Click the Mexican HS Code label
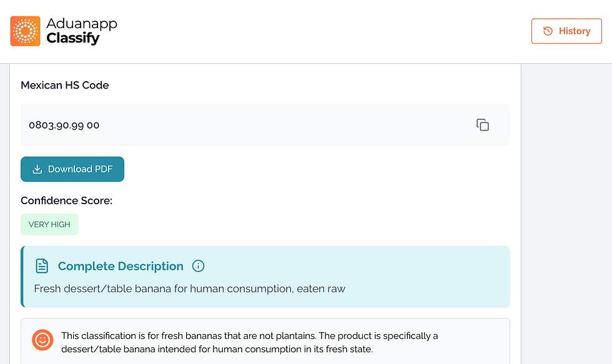The height and width of the screenshot is (364, 612). click(65, 85)
